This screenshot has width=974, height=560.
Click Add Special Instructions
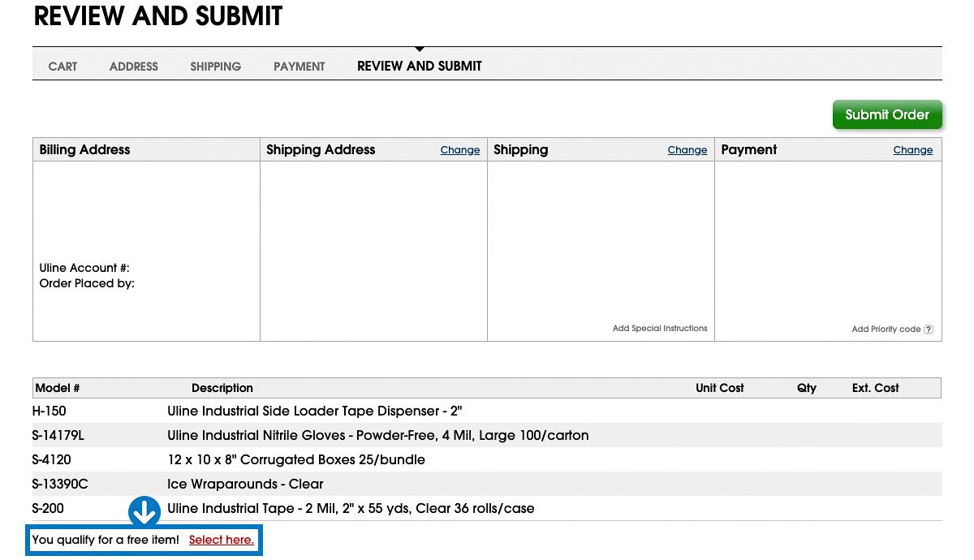coord(660,329)
